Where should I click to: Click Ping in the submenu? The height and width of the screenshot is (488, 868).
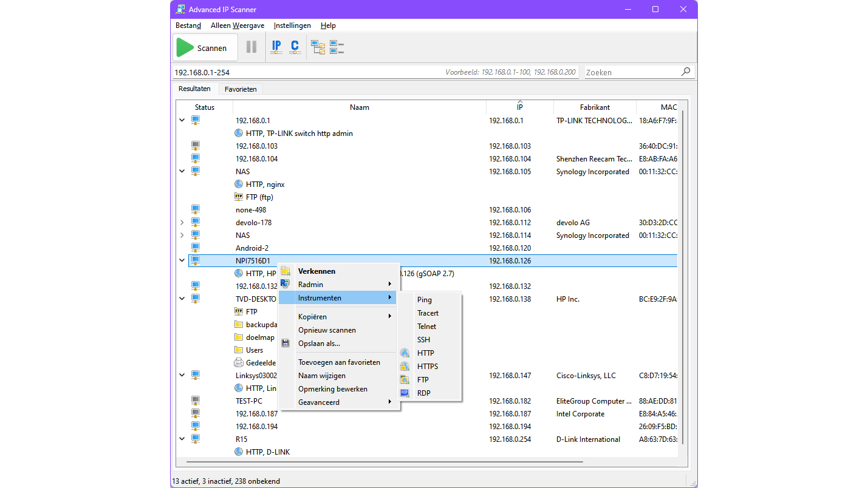pos(424,300)
